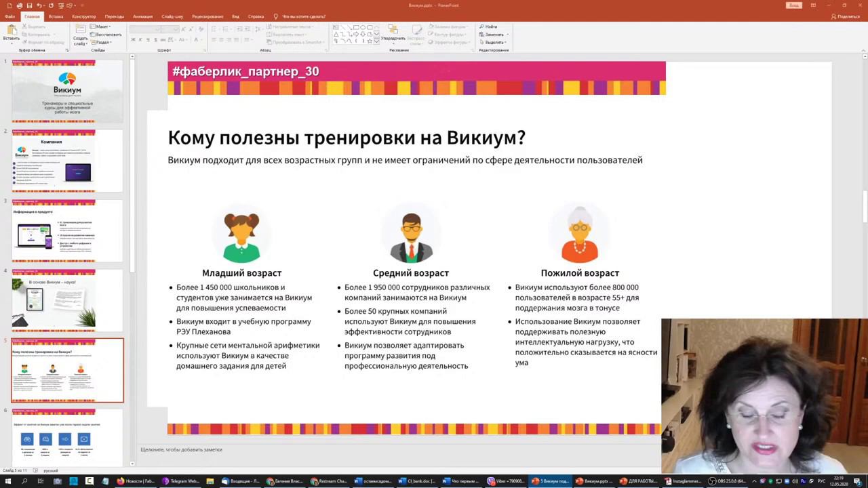This screenshot has height=488, width=868.
Task: Click the lightbulb Tell me icon
Action: tap(275, 16)
